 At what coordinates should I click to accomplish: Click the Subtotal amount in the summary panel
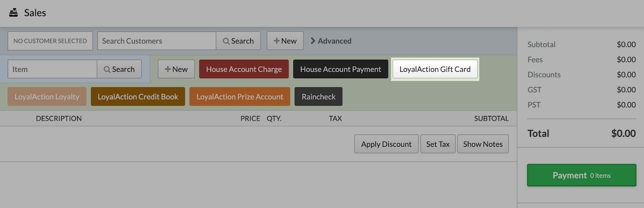click(x=626, y=45)
